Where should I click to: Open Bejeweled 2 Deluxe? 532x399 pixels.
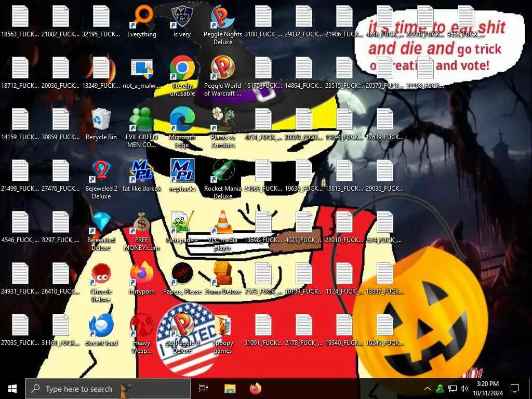point(101,179)
